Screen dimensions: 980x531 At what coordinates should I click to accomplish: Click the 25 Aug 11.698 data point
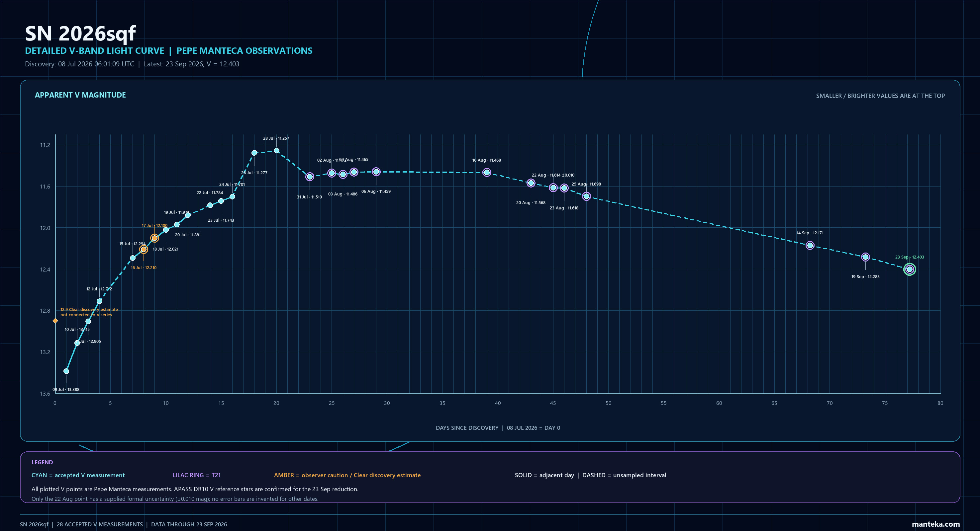pos(586,196)
